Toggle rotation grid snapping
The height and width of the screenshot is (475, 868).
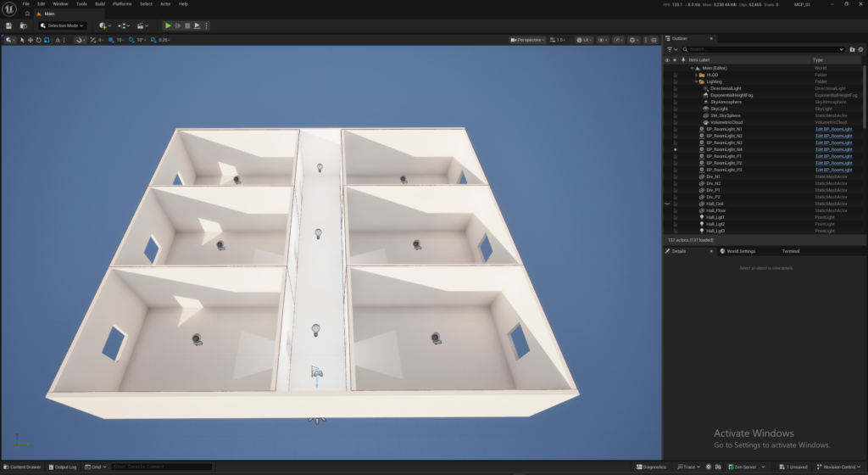131,40
